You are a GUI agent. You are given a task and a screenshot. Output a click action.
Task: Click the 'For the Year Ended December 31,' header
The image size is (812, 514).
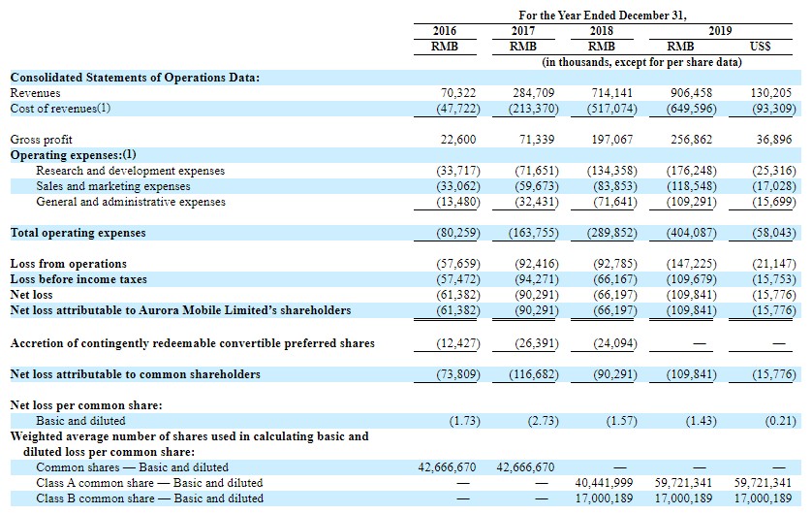[603, 16]
